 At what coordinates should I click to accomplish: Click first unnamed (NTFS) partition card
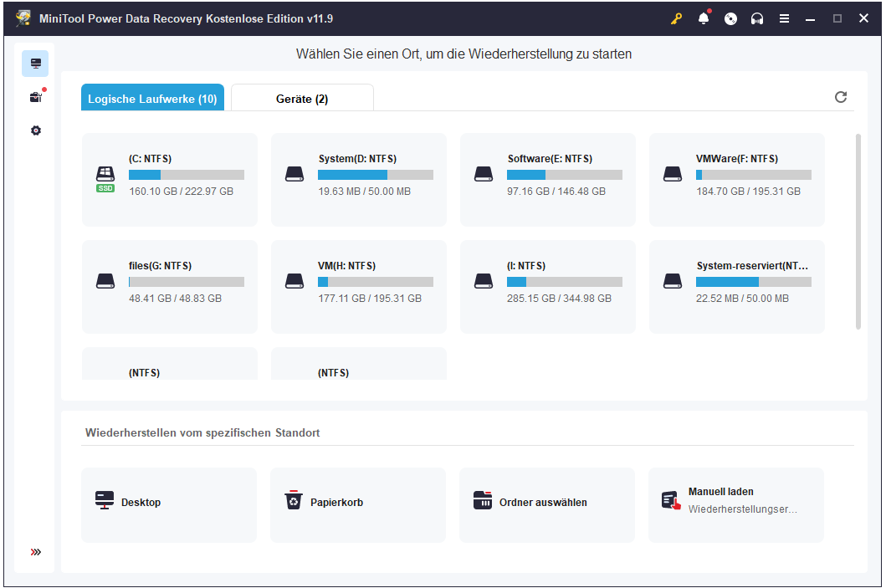tap(170, 364)
